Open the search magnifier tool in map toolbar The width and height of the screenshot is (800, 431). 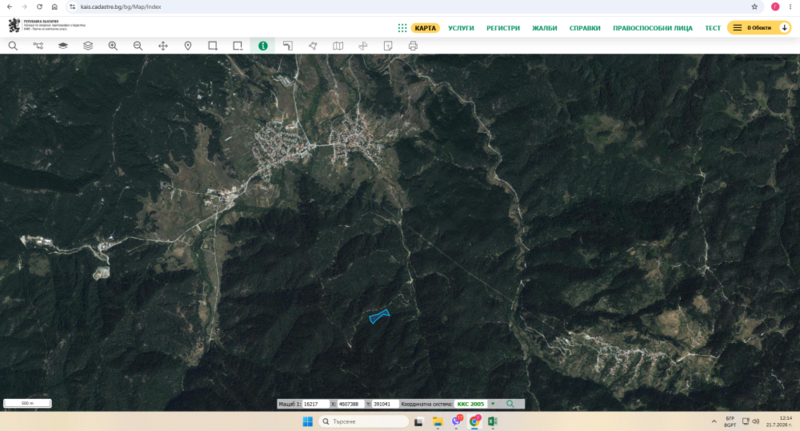click(13, 46)
